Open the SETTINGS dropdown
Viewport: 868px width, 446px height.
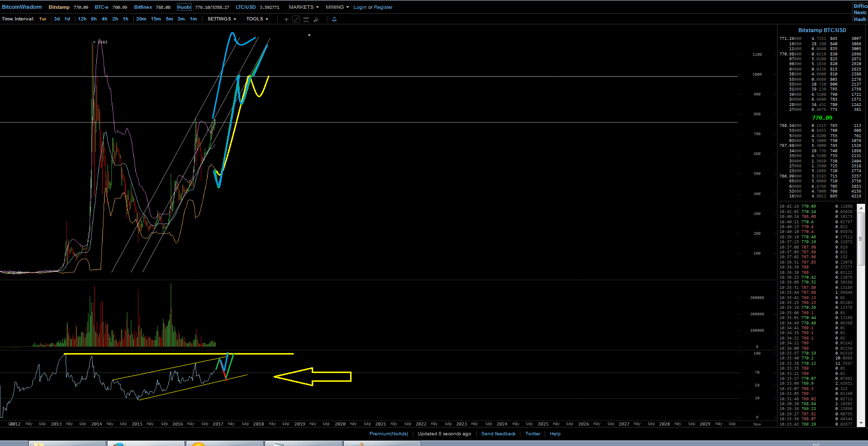222,19
